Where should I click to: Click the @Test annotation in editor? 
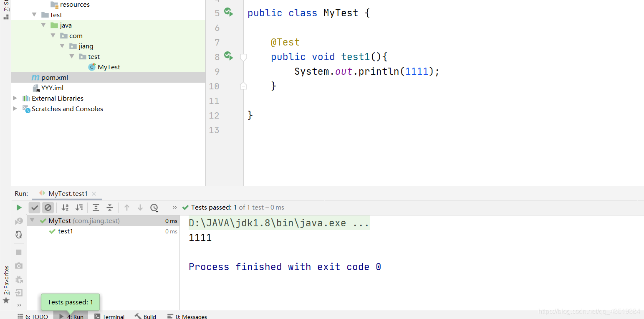285,42
